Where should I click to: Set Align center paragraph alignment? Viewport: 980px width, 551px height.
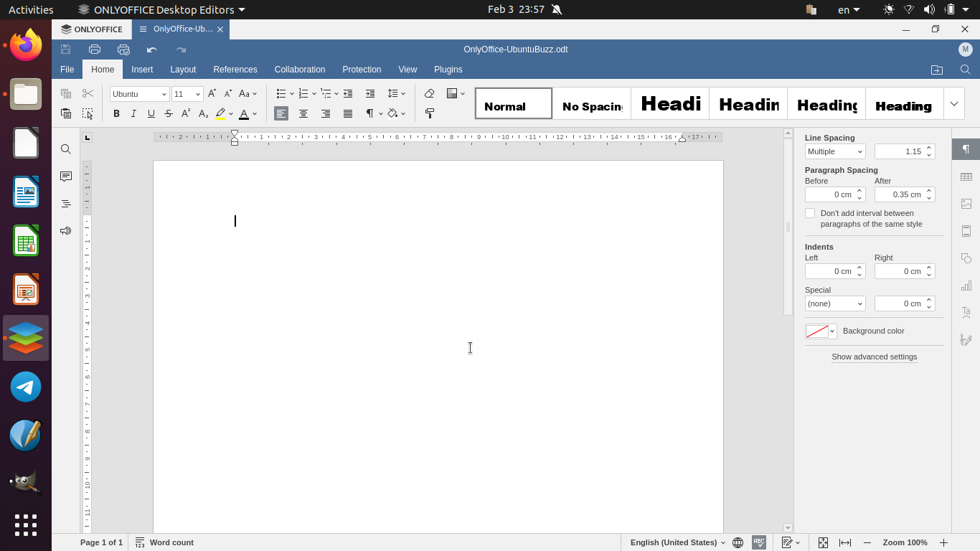pyautogui.click(x=303, y=113)
